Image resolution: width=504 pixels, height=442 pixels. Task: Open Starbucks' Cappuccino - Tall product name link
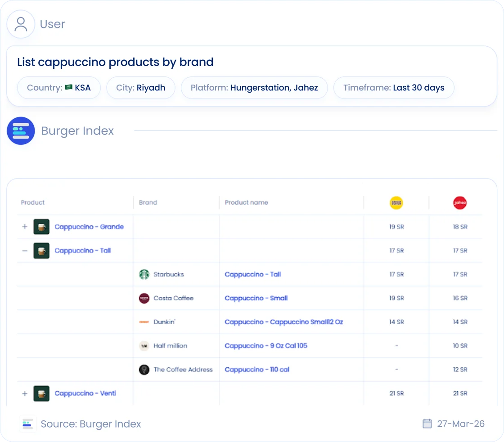pos(252,274)
